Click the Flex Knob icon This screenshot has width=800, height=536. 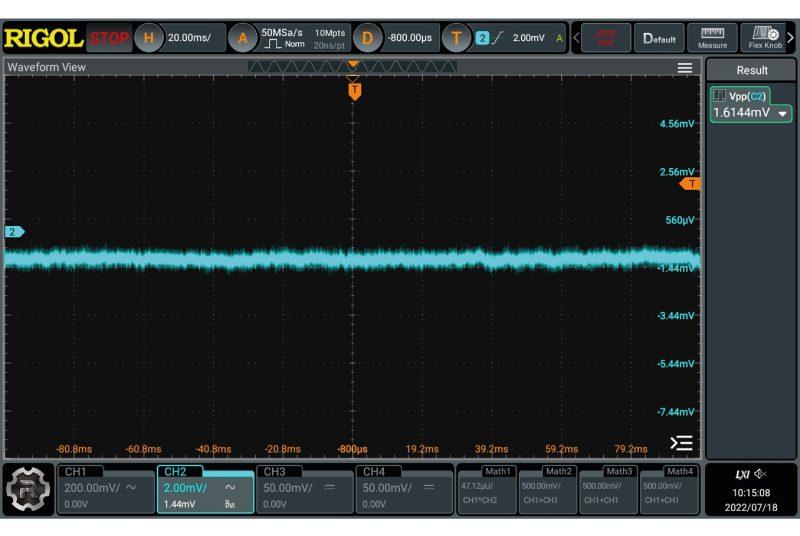765,38
